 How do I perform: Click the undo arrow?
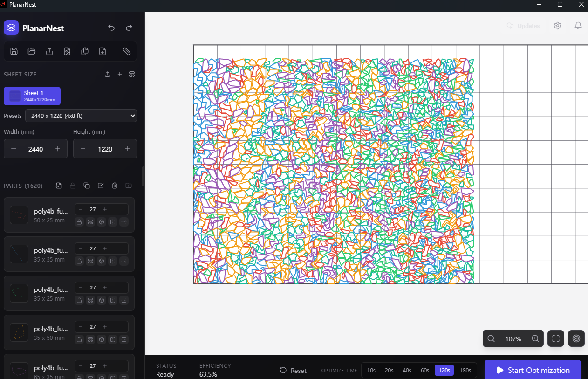coord(111,28)
